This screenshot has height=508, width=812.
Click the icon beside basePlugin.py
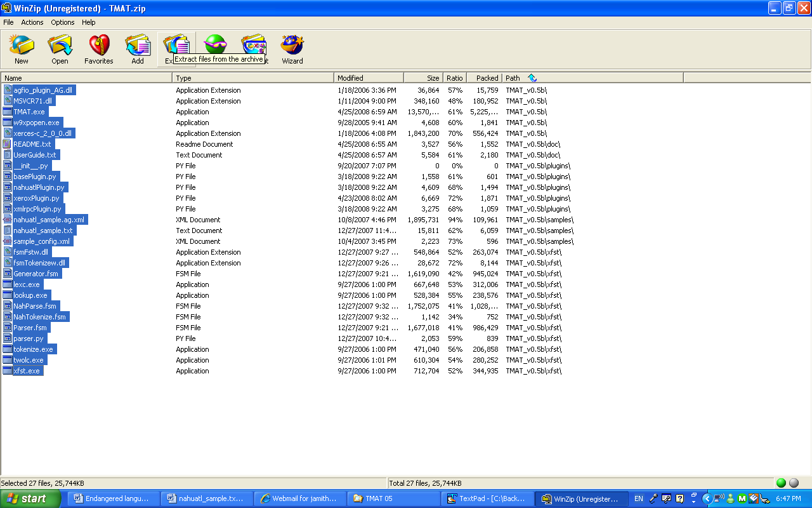[8, 177]
